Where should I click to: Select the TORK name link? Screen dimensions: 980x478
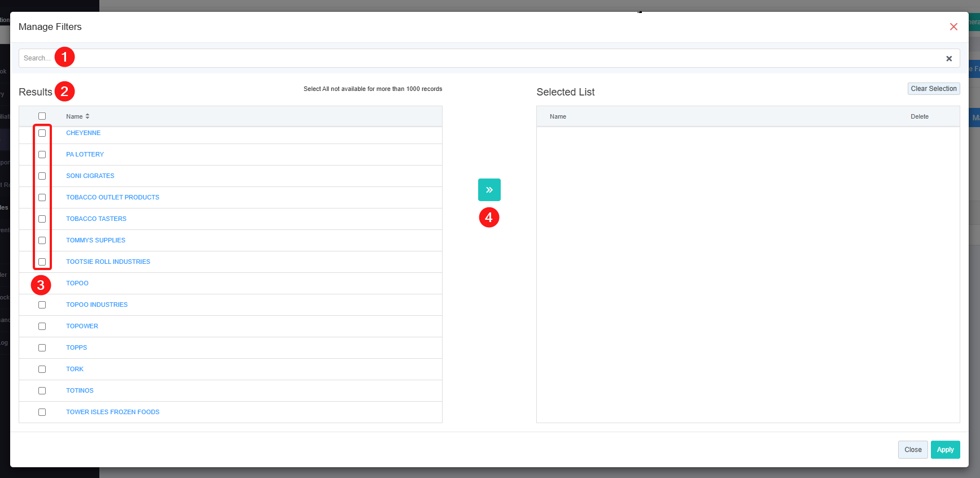pyautogui.click(x=75, y=370)
